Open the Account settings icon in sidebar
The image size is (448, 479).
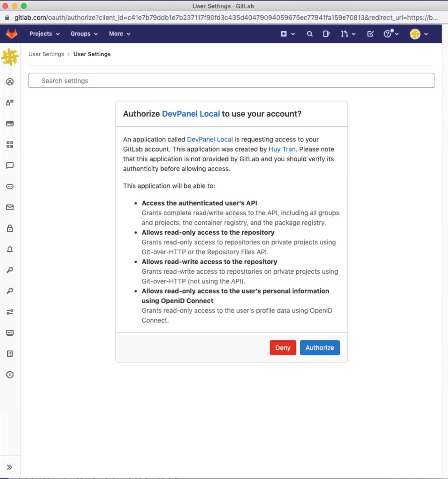pos(10,102)
